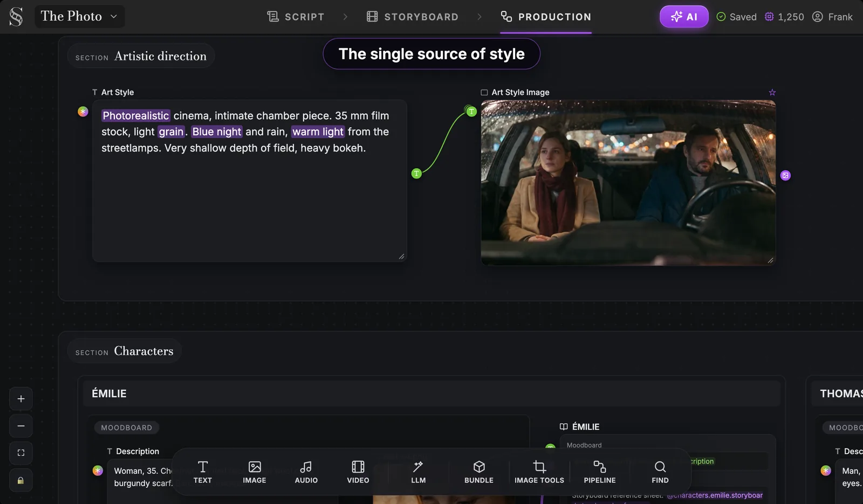Viewport: 863px width, 504px height.
Task: Open Image Tools in the toolbar
Action: point(539,472)
